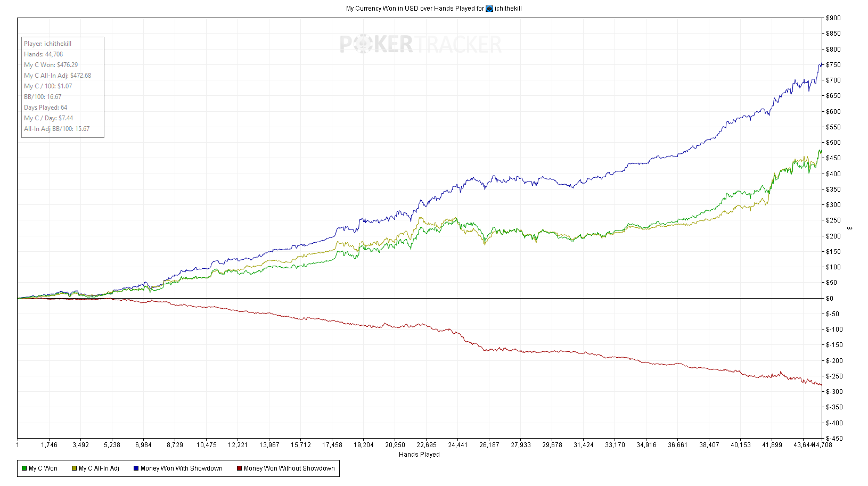Click the $750 y-axis label
Viewport: 868px width, 486px height.
tap(833, 65)
